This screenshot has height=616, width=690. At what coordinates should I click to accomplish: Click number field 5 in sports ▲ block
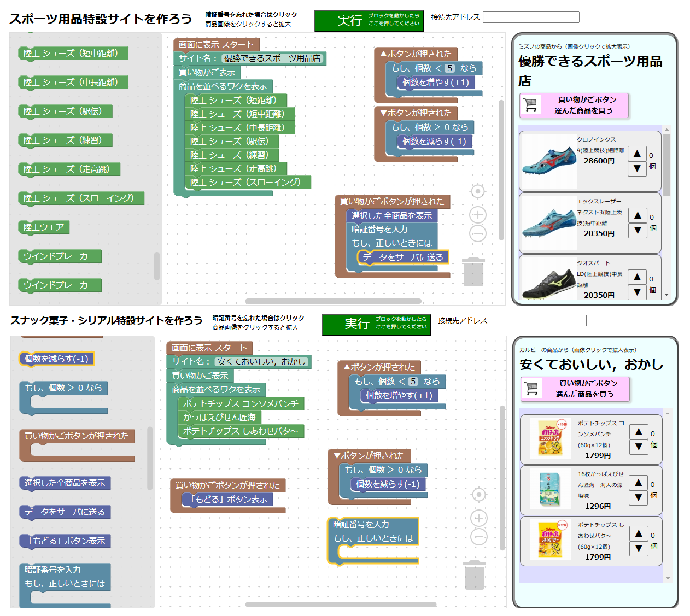(x=449, y=68)
